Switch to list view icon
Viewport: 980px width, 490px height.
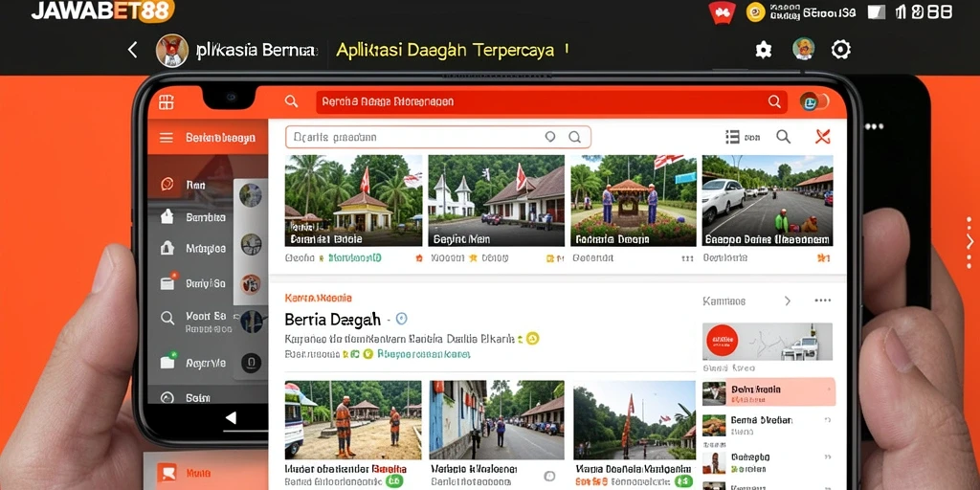click(x=733, y=137)
